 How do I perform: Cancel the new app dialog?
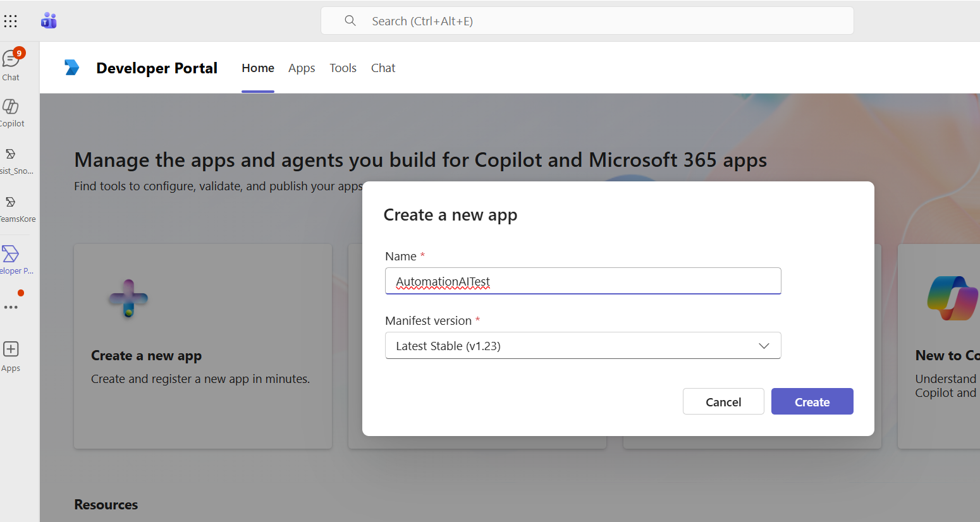pos(723,402)
